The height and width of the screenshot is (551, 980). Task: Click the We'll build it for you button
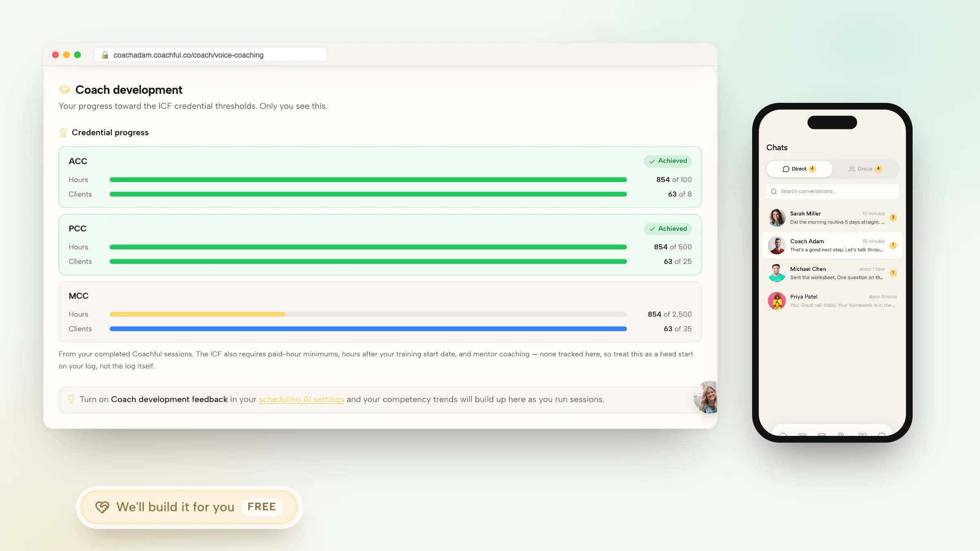coord(189,507)
